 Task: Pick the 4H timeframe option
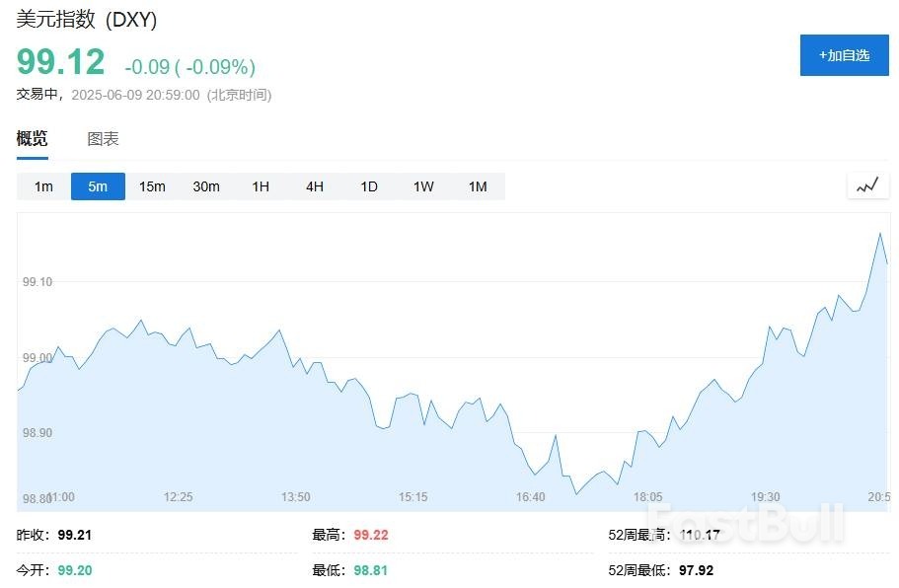pos(315,186)
